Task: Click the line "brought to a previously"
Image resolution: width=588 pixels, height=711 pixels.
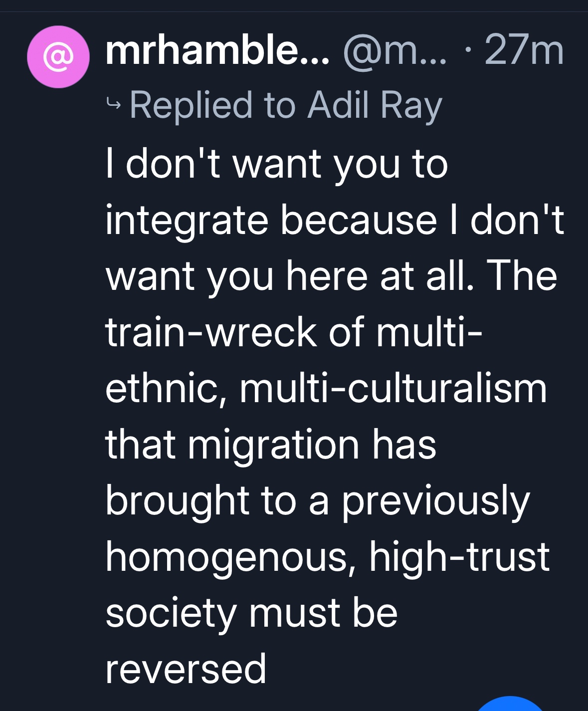Action: click(317, 500)
